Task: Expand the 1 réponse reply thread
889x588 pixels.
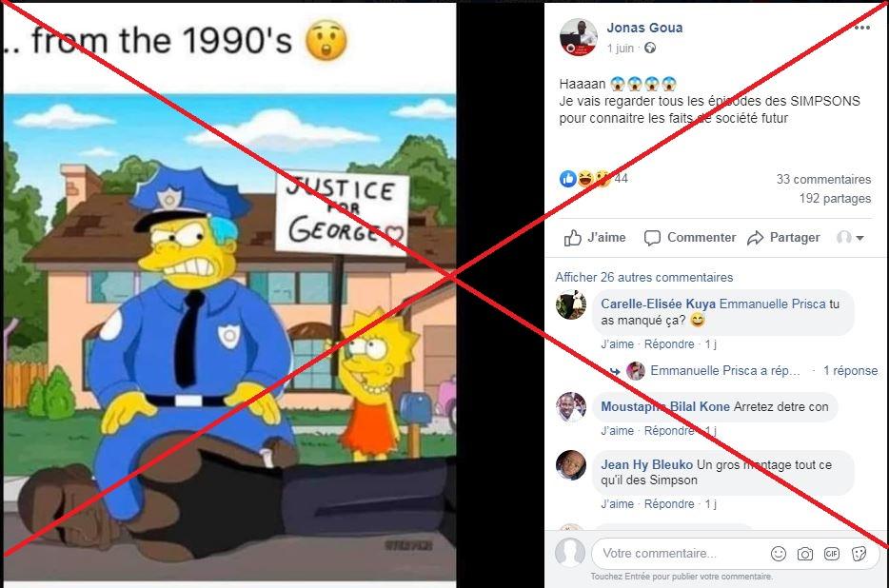Action: (x=850, y=371)
